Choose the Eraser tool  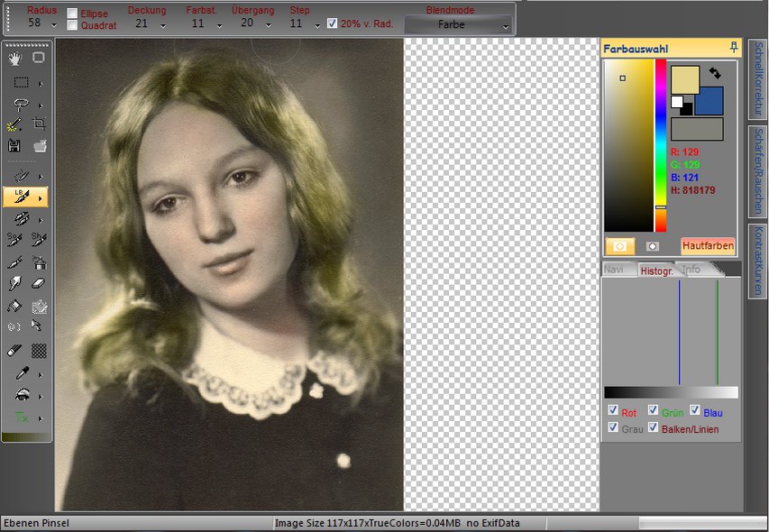(x=39, y=283)
